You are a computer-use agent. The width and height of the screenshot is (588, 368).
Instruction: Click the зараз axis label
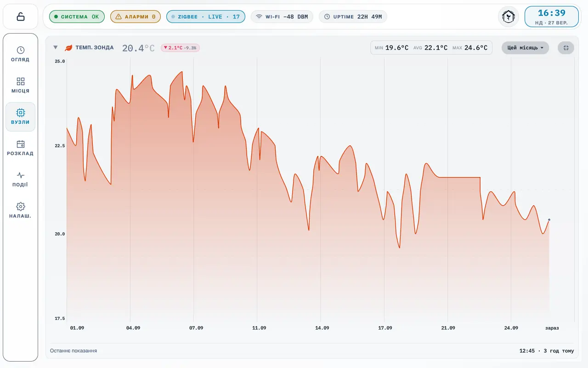click(x=552, y=328)
